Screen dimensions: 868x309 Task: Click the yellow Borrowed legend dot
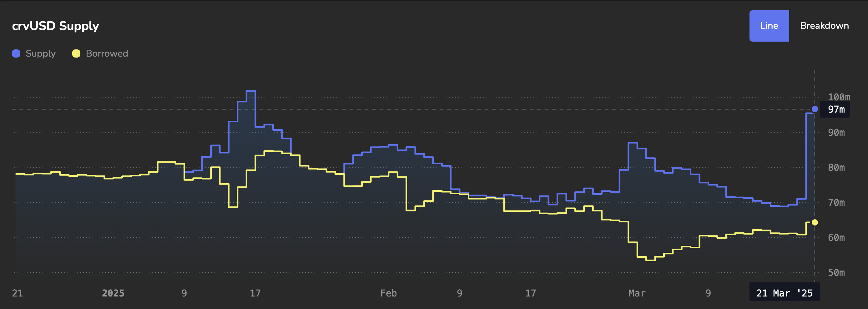point(76,53)
